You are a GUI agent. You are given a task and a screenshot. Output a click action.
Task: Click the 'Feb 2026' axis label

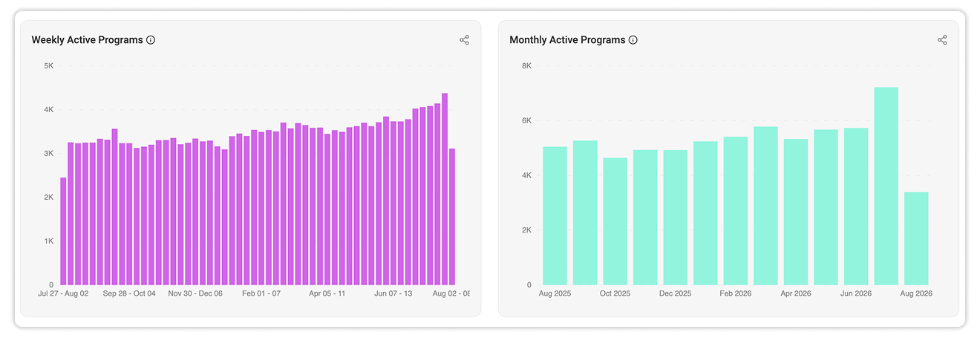click(736, 293)
